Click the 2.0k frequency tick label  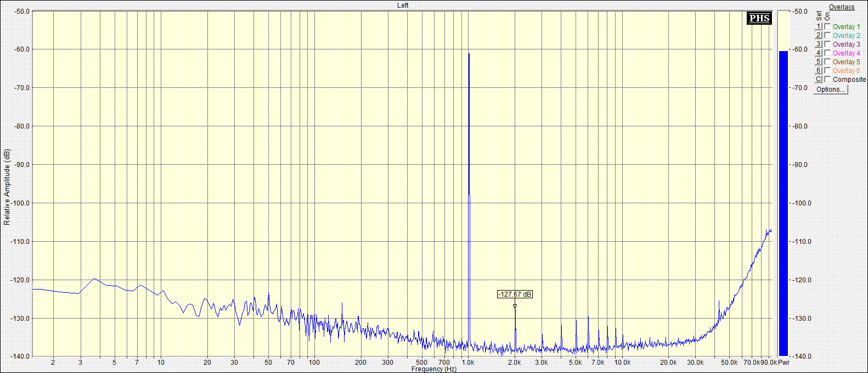point(514,363)
